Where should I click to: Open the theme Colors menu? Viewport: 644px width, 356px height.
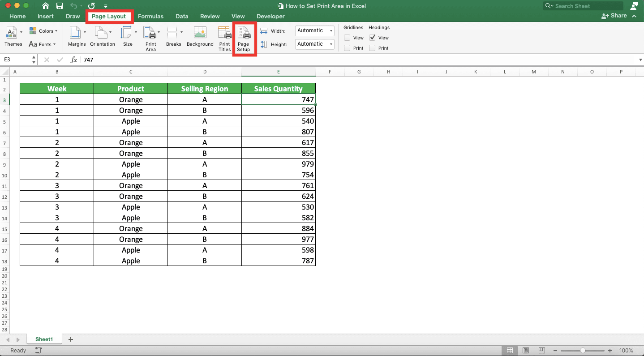point(43,31)
